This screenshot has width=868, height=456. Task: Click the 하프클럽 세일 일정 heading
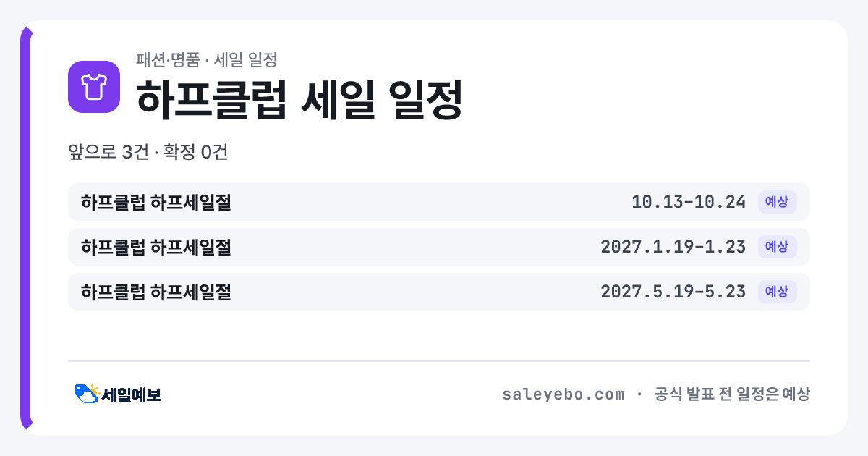tap(299, 98)
